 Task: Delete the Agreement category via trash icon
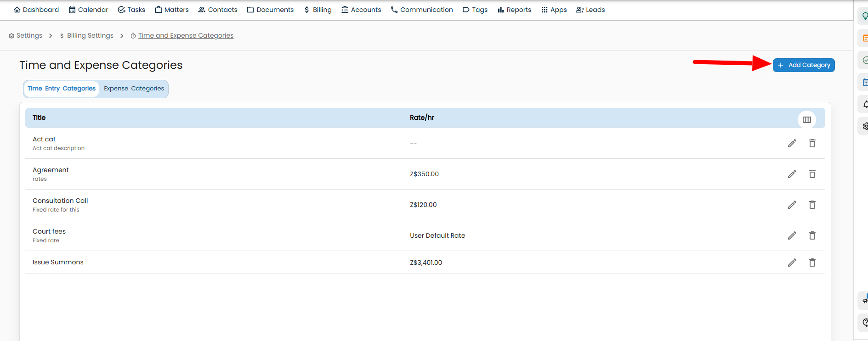(812, 174)
